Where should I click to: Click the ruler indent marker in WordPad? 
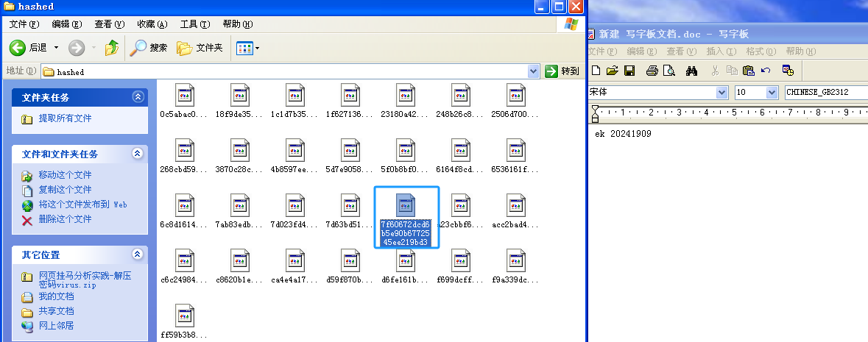point(595,113)
